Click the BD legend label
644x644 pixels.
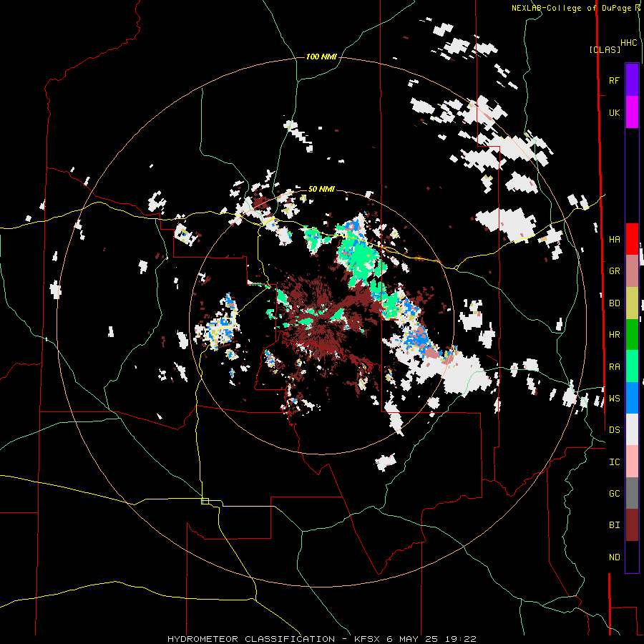pyautogui.click(x=614, y=303)
